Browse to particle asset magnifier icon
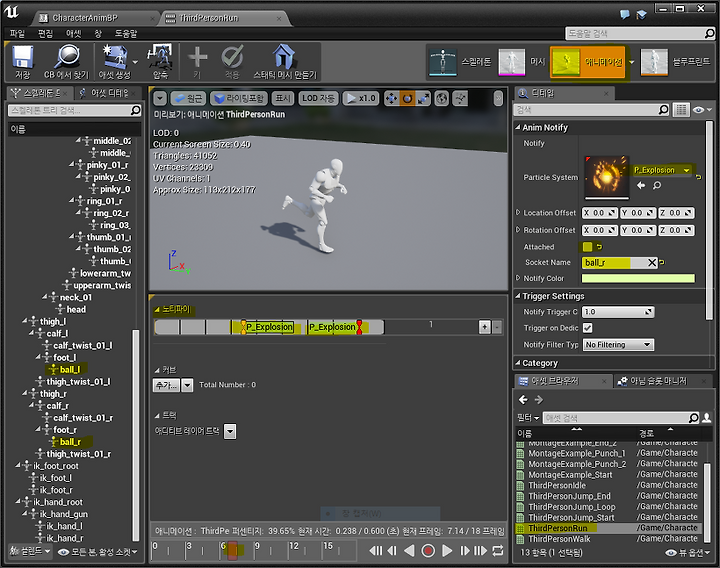Image resolution: width=720 pixels, height=568 pixels. click(x=657, y=185)
